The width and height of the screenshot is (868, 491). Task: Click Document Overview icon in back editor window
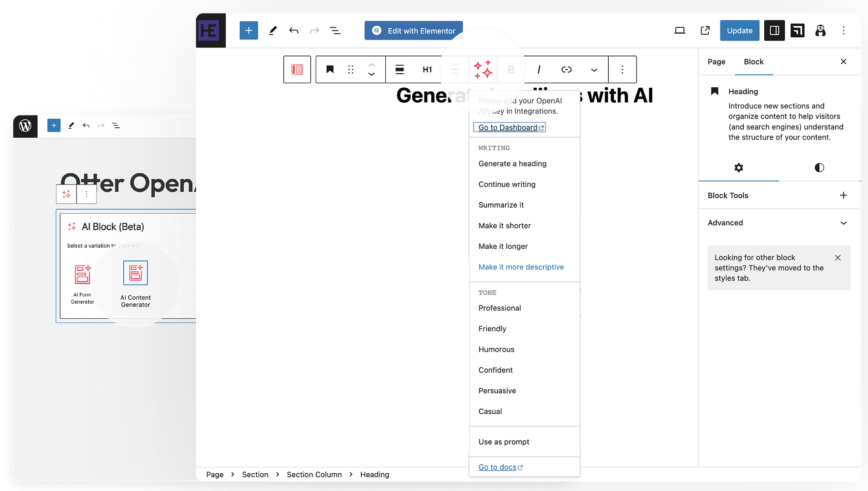click(116, 125)
